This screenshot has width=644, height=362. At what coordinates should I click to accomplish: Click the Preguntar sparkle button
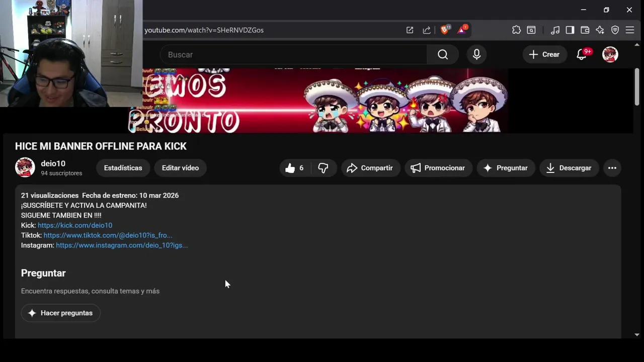point(506,168)
